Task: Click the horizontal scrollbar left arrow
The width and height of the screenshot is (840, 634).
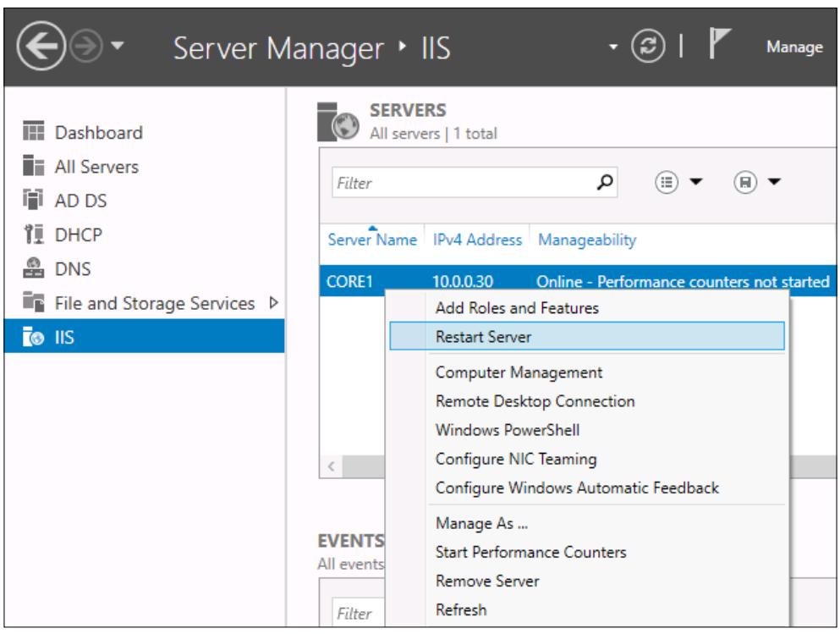Action: [332, 466]
